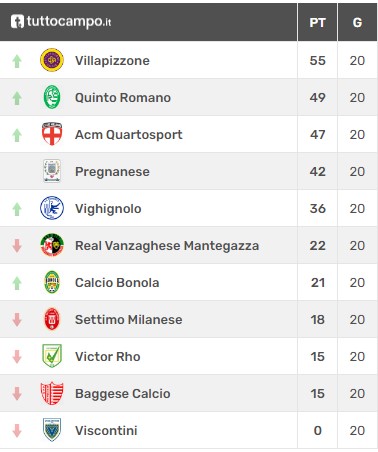The height and width of the screenshot is (452, 378).
Task: Click the Pregnanese team crest
Action: click(x=52, y=171)
